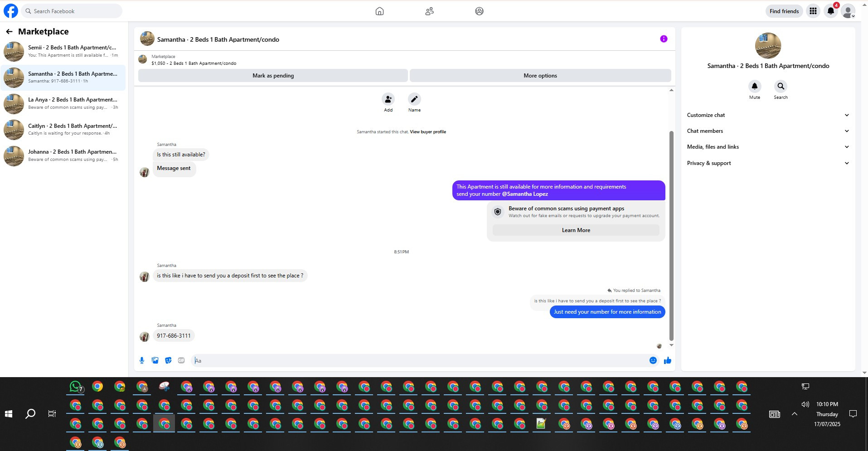Expand Media, files and links section

[x=768, y=147]
